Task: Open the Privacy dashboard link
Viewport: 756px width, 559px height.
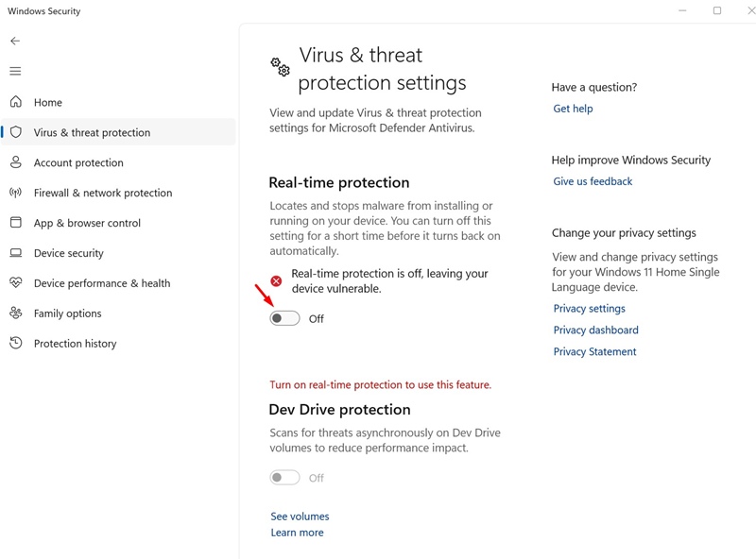Action: tap(595, 330)
